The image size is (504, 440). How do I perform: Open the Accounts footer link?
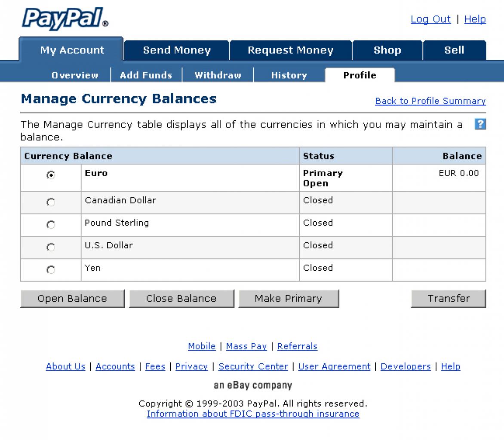click(x=115, y=367)
